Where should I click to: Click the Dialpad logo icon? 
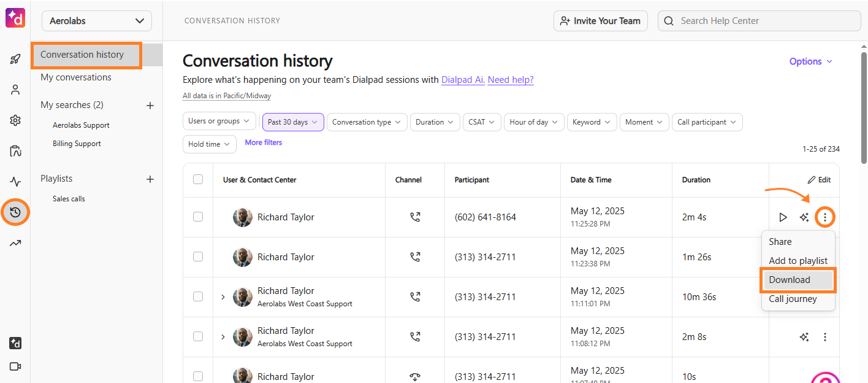tap(15, 18)
